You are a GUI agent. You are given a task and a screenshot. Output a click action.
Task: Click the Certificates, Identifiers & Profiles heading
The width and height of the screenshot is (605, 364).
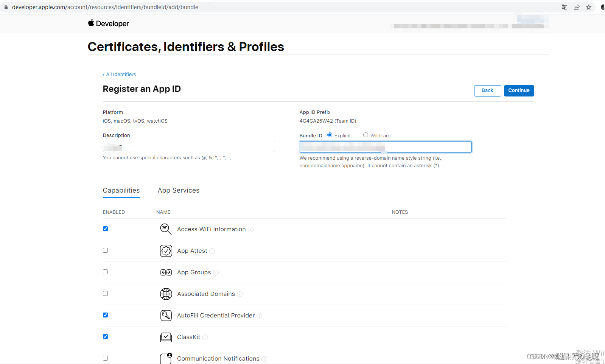(x=186, y=47)
